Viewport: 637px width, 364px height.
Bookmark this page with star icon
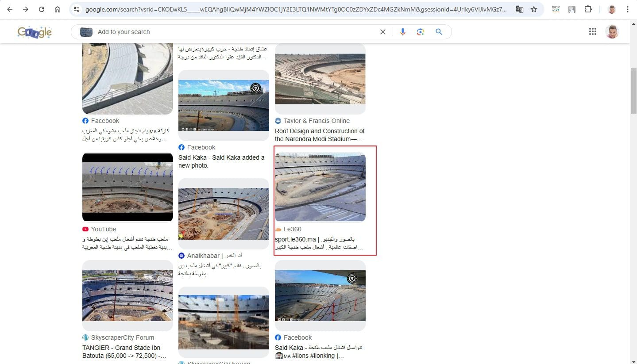tap(534, 9)
